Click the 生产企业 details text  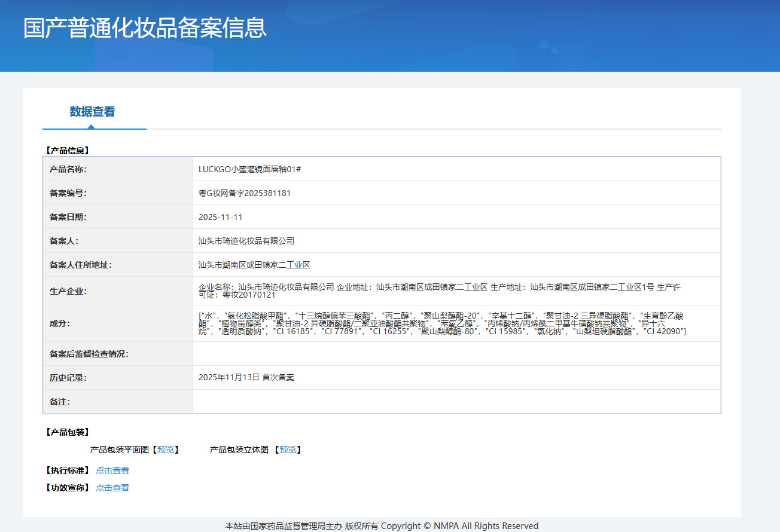(440, 291)
